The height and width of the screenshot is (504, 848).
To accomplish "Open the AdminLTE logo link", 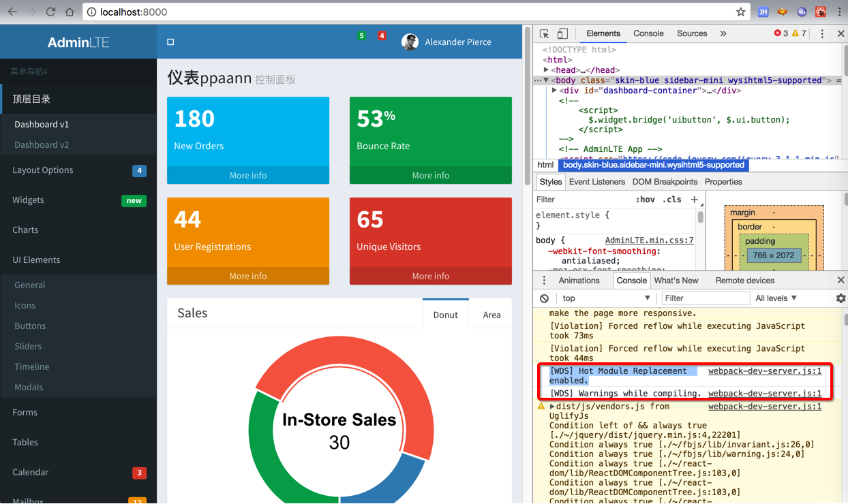I will (78, 42).
